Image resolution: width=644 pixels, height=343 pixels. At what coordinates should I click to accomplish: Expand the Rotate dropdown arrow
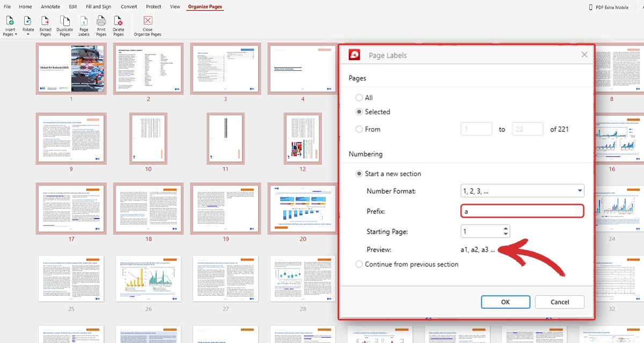[28, 35]
